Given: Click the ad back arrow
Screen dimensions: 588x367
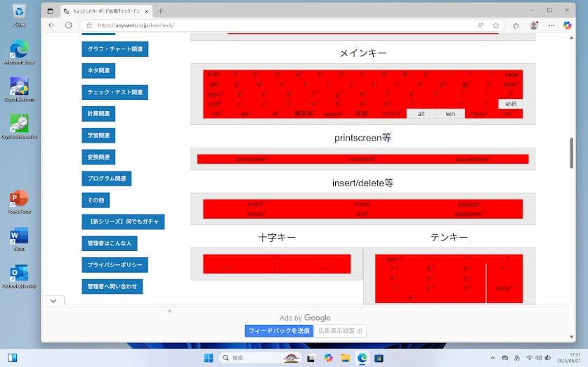Looking at the screenshot, I should click(170, 311).
